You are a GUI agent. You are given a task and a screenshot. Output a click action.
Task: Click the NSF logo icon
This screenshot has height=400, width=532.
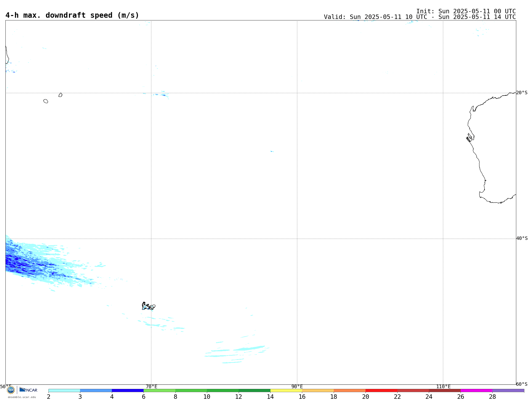click(11, 390)
